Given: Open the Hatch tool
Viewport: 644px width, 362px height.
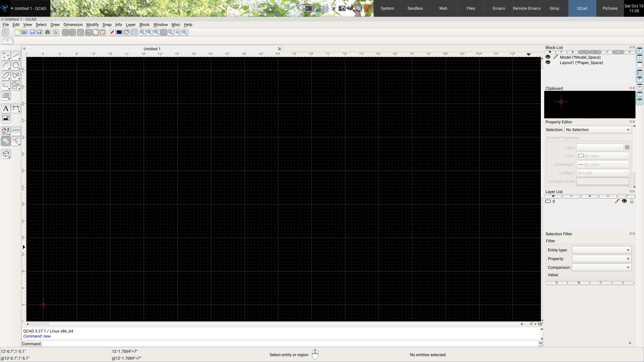Looking at the screenshot, I should pyautogui.click(x=6, y=96).
